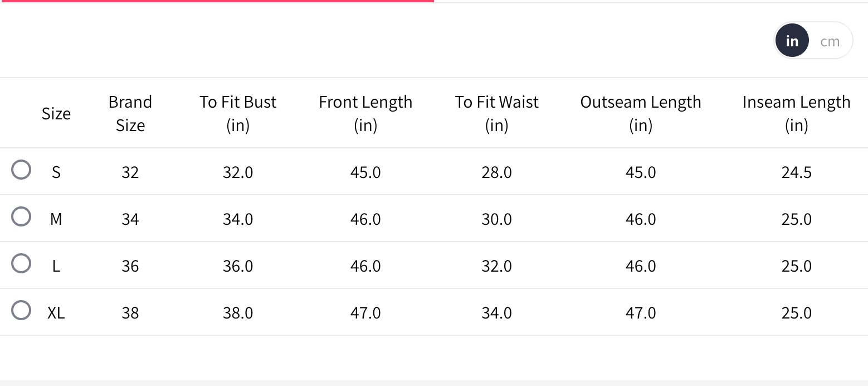Click the 24.5 inseam value
This screenshot has height=386, width=868.
point(796,172)
